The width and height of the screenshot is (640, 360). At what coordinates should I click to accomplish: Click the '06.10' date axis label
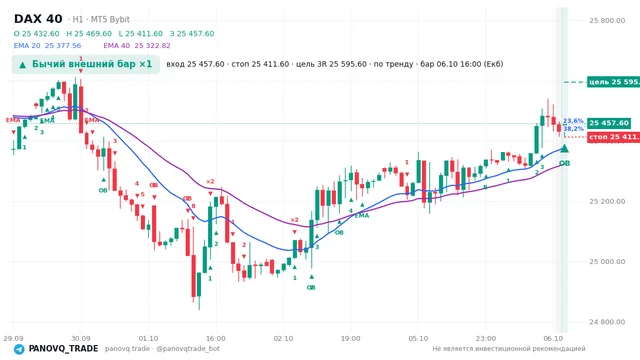click(x=553, y=338)
